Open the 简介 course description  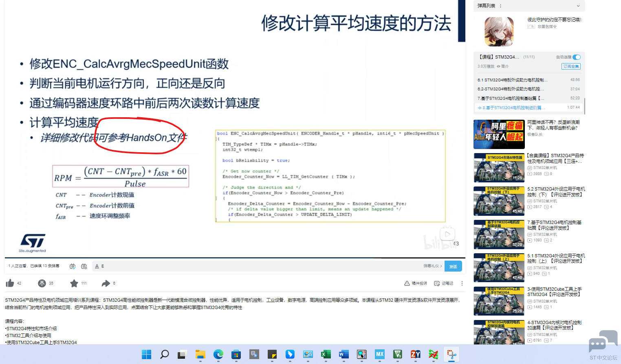coord(503,66)
